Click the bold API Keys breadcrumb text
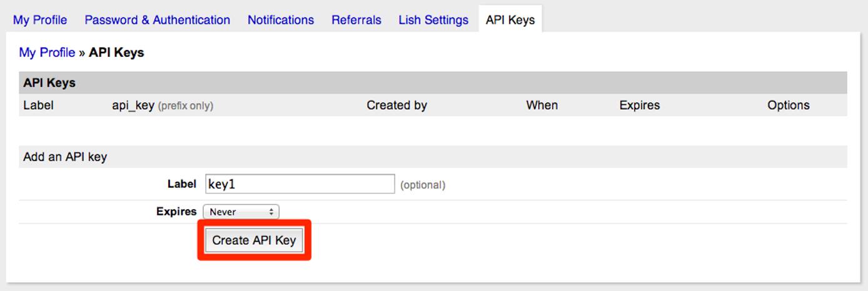The height and width of the screenshot is (291, 868). tap(116, 52)
